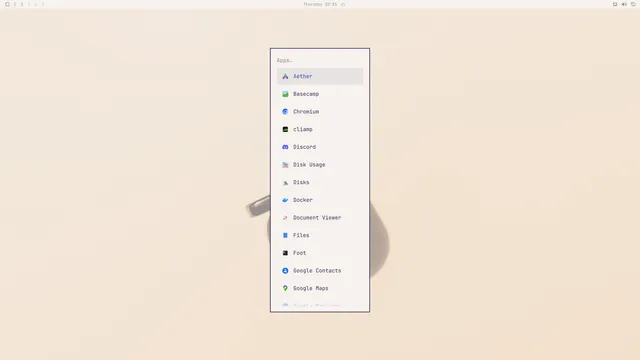Viewport: 640px width, 360px height.
Task: Launch the Disks utility icon
Action: pyautogui.click(x=285, y=182)
